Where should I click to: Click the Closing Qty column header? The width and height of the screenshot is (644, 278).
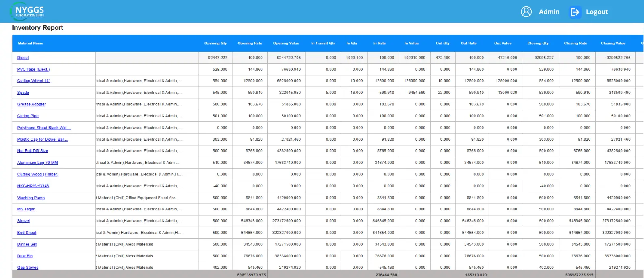click(538, 43)
